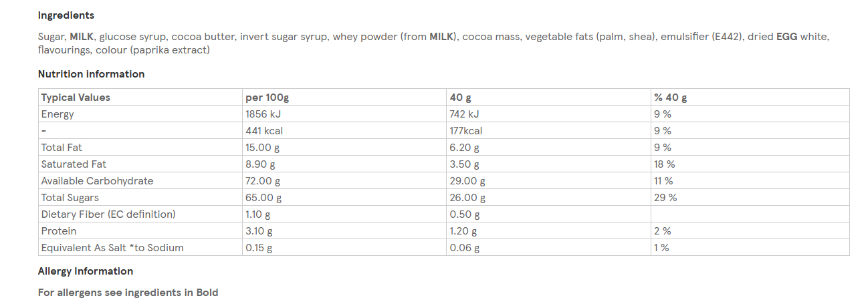Click the 177kcal cell
Viewport: 868px width, 308px height.
pyautogui.click(x=466, y=131)
